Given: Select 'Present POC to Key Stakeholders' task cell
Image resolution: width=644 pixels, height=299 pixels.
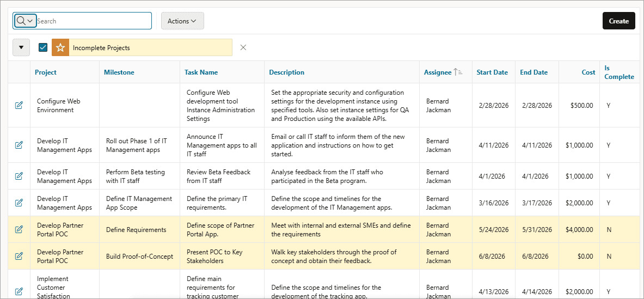Looking at the screenshot, I should [x=222, y=257].
